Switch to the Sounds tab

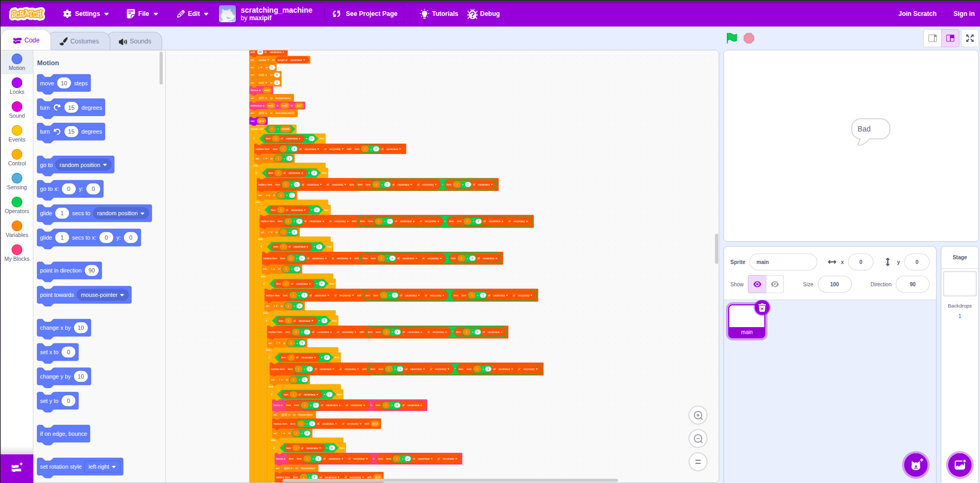tap(135, 41)
